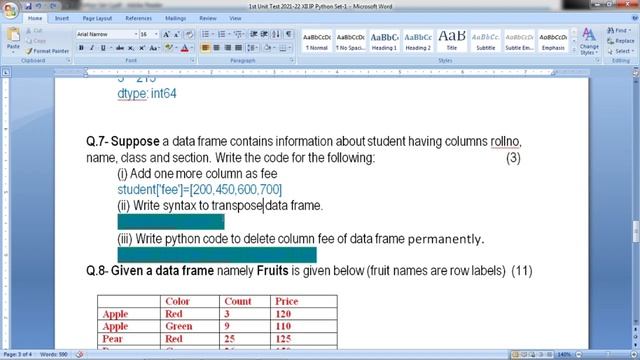
Task: Toggle show/hide paragraph marks
Action: tap(289, 34)
